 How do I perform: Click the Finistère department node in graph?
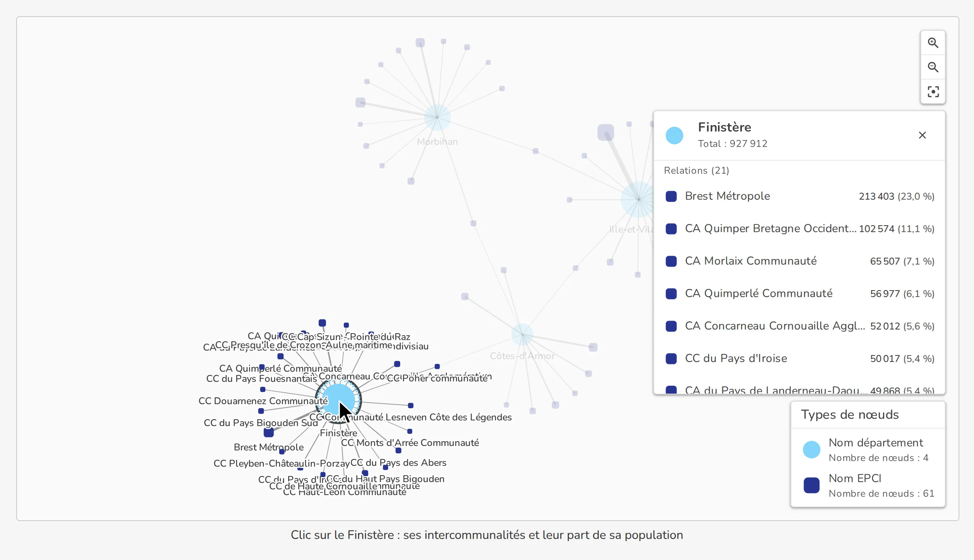[338, 401]
